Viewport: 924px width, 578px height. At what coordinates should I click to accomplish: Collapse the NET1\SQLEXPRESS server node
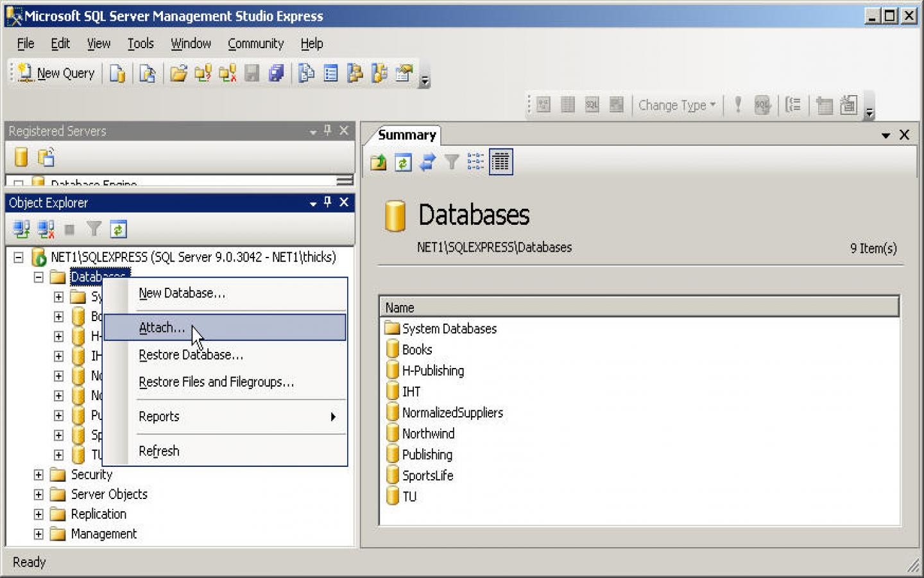[19, 258]
